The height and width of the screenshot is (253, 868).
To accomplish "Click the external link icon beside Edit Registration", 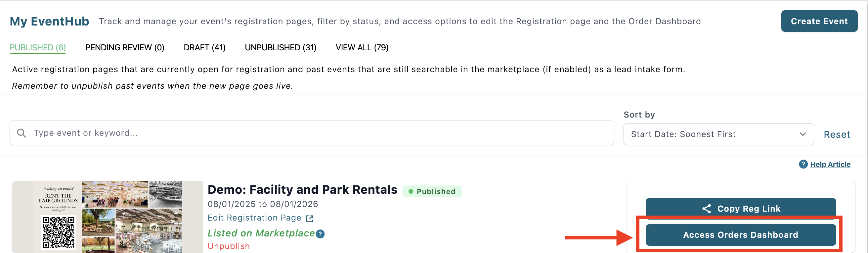I will click(310, 219).
